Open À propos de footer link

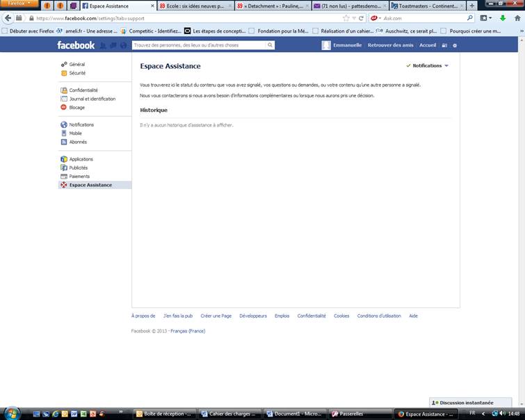[143, 316]
